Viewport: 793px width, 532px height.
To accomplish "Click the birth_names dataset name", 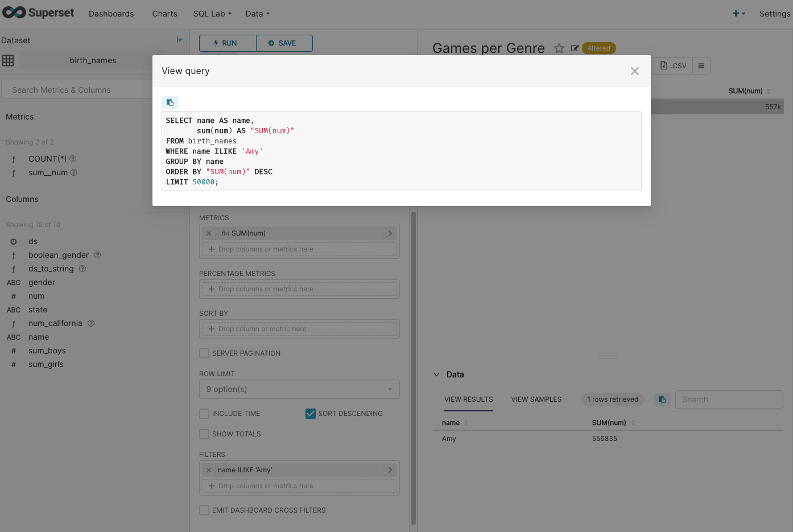I will (x=93, y=60).
